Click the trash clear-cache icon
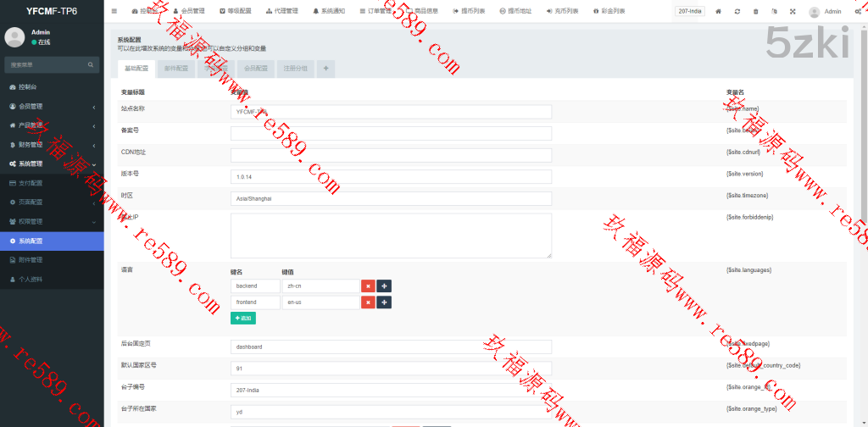This screenshot has height=427, width=868. pos(756,12)
